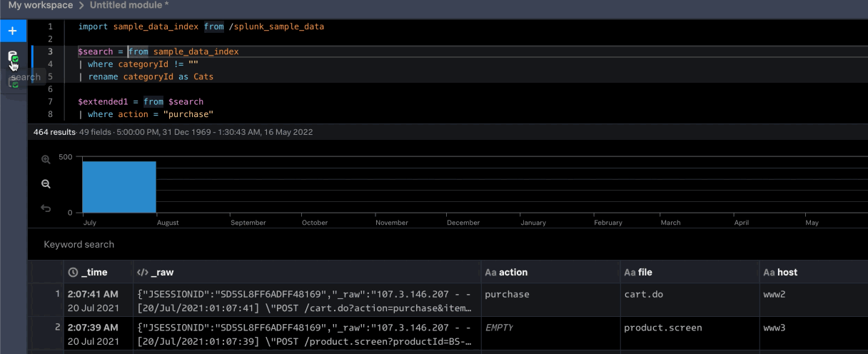Click the Aa type icon beside action
This screenshot has width=868, height=354.
click(490, 272)
